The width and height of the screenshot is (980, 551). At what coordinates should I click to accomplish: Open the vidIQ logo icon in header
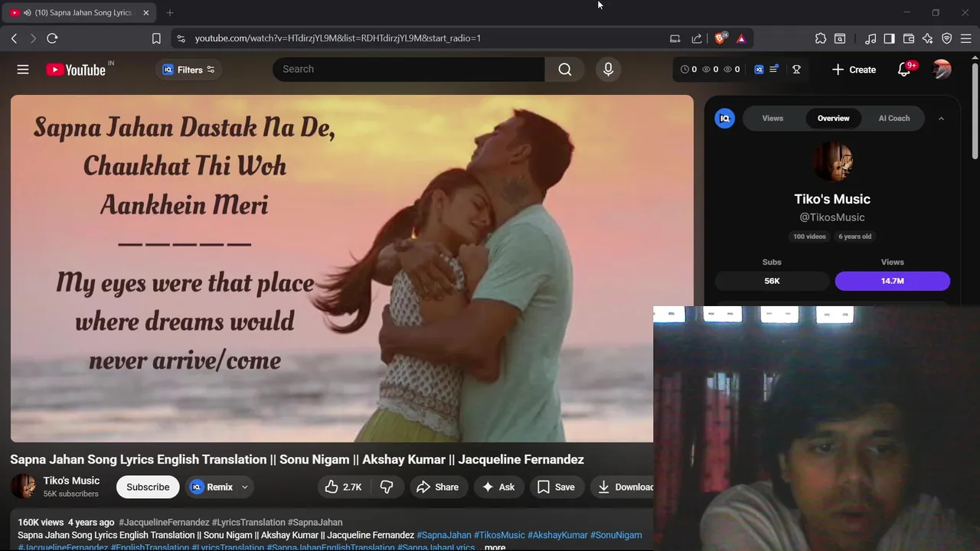[759, 69]
